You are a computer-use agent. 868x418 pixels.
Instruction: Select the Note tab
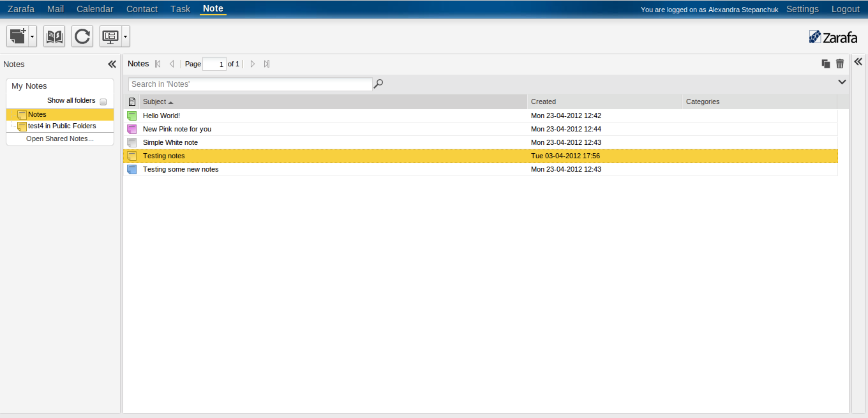pos(213,9)
